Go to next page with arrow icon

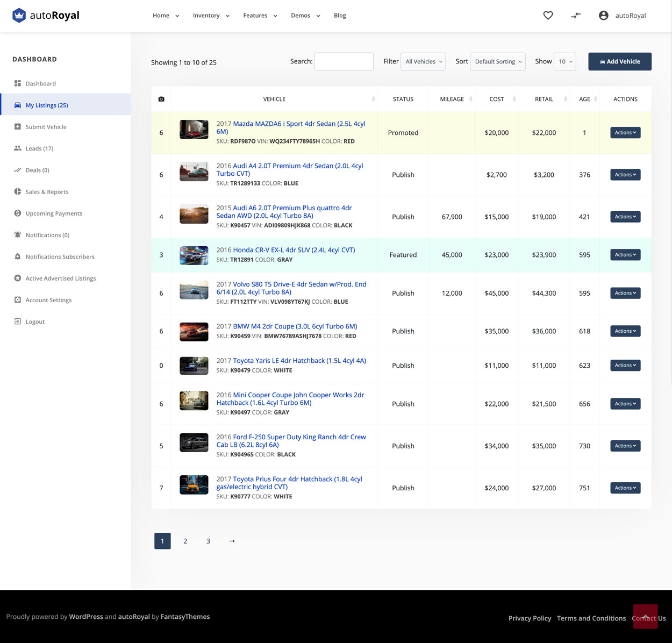tap(232, 541)
